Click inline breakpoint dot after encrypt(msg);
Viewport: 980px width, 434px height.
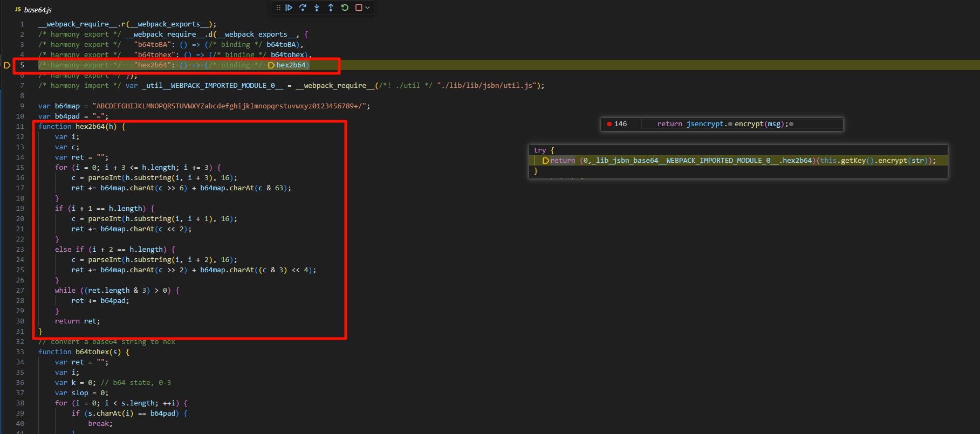791,124
